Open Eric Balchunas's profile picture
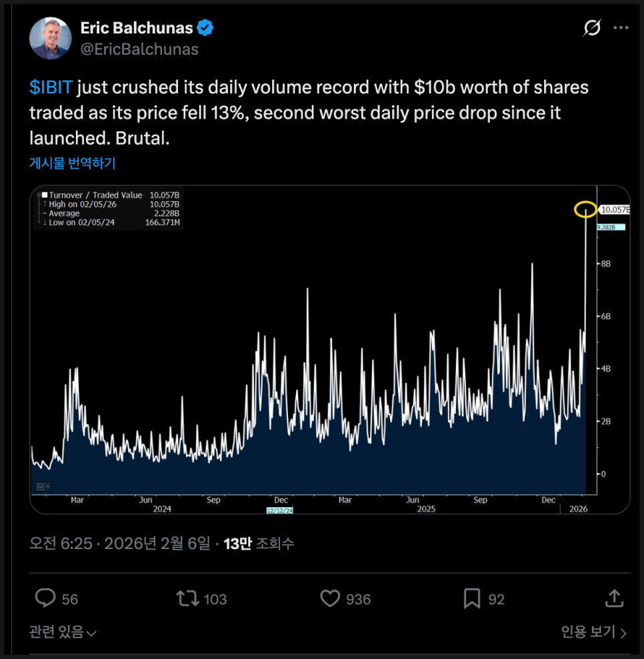Viewport: 644px width, 659px height. click(51, 38)
